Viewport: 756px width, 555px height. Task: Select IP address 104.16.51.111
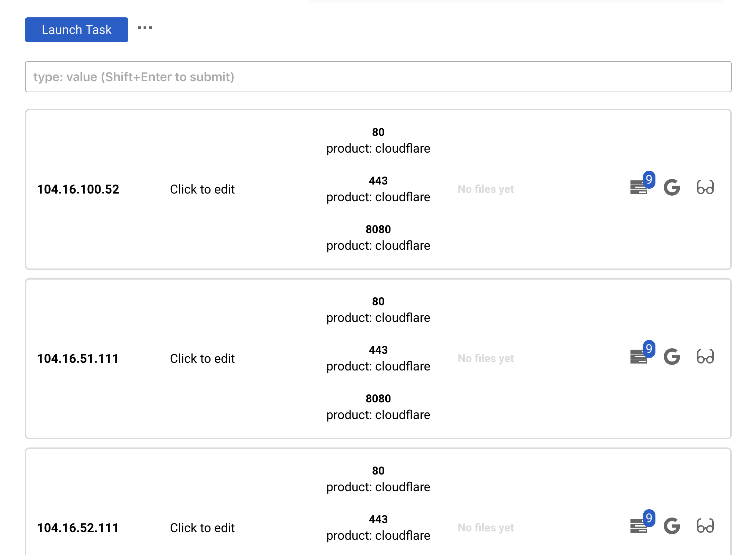78,359
